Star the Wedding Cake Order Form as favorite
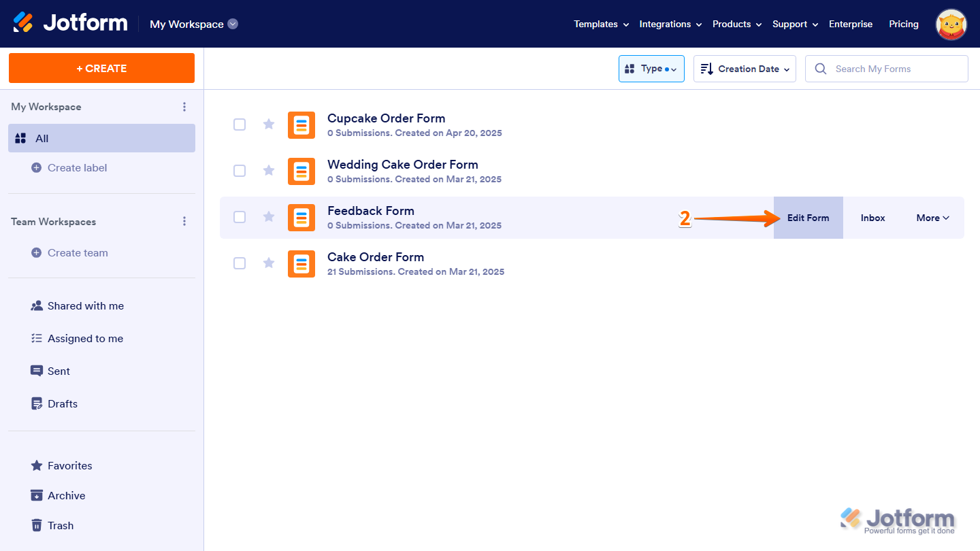 [x=269, y=170]
